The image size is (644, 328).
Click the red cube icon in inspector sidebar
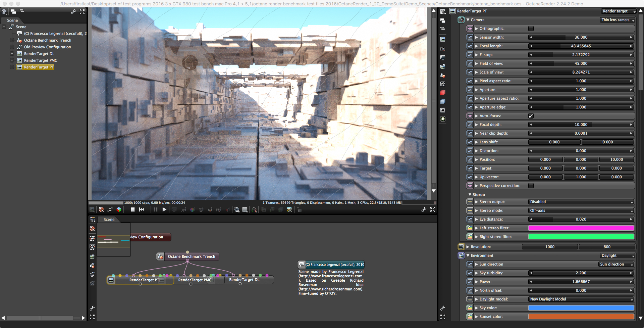(443, 93)
